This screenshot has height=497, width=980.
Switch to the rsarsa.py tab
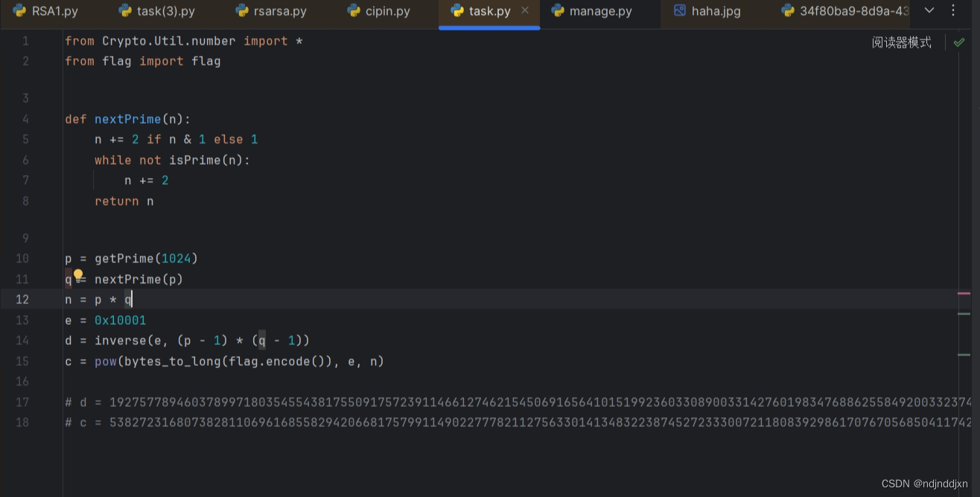coord(280,10)
